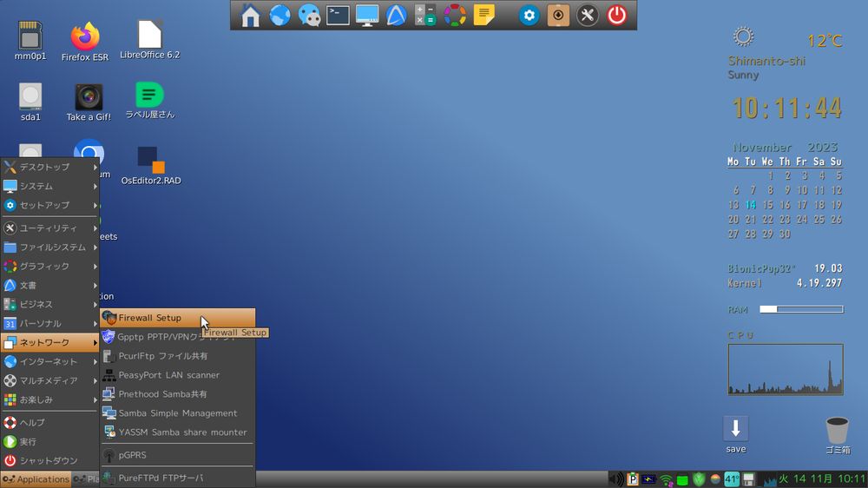Viewport: 868px width, 488px height.
Task: Launch the terminal from the dock
Action: point(338,15)
